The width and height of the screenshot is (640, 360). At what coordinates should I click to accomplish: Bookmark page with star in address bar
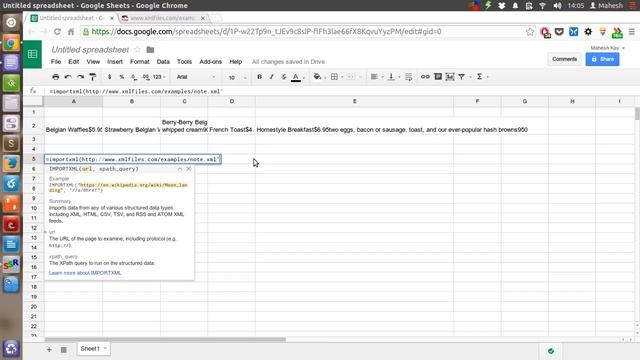pos(530,31)
